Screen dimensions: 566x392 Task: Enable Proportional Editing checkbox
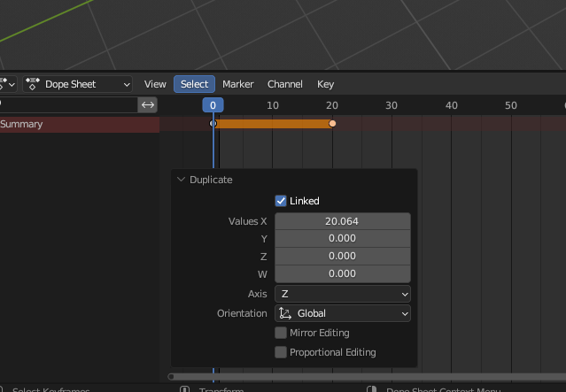[x=281, y=352]
